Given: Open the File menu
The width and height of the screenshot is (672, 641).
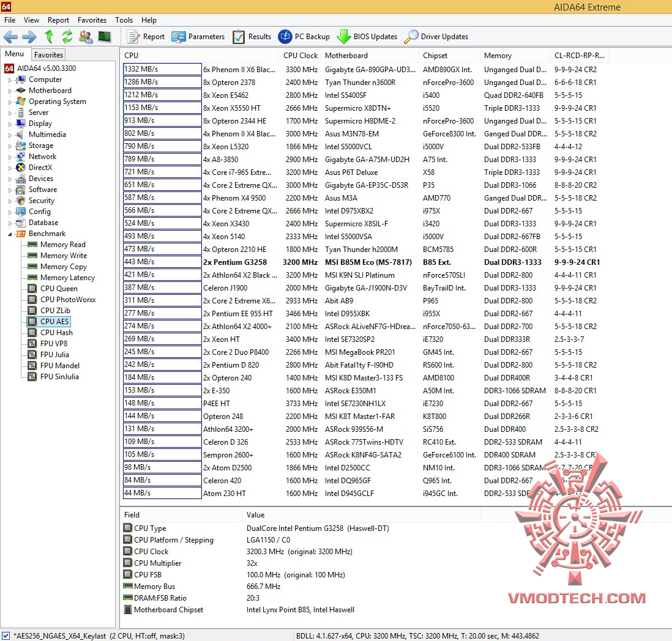Looking at the screenshot, I should click(x=10, y=20).
